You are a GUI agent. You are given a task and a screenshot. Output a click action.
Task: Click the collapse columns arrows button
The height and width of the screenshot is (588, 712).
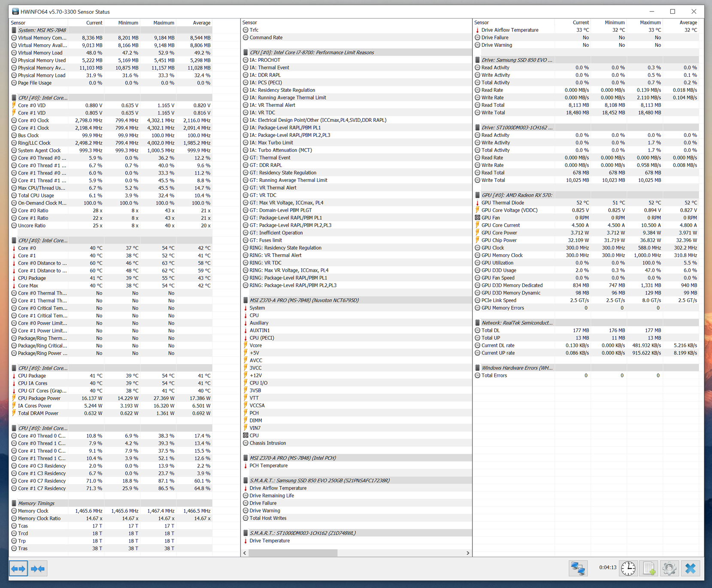38,569
